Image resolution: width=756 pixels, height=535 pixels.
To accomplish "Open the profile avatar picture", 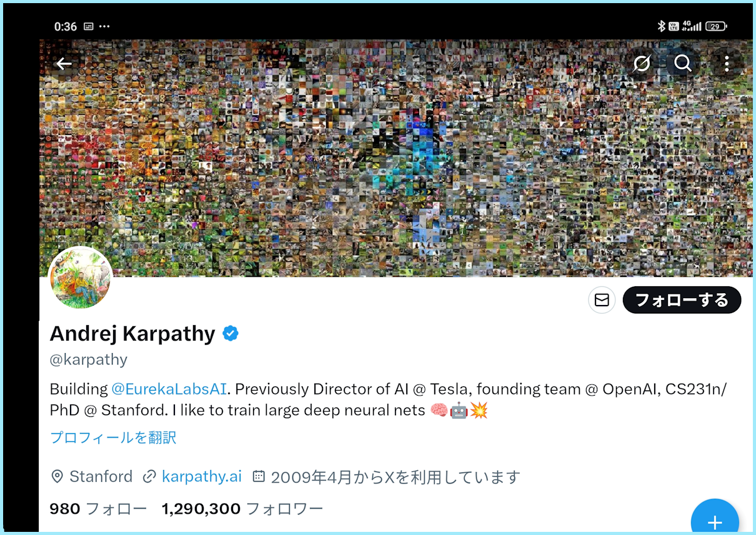I will point(81,277).
